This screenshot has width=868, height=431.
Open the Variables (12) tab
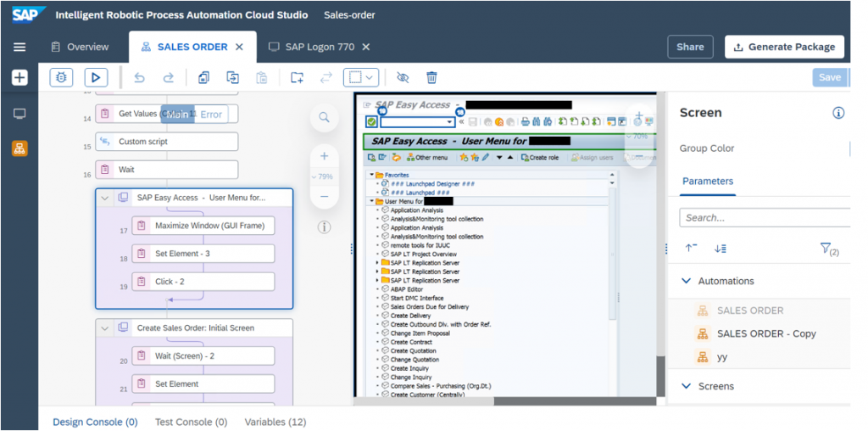pos(275,423)
